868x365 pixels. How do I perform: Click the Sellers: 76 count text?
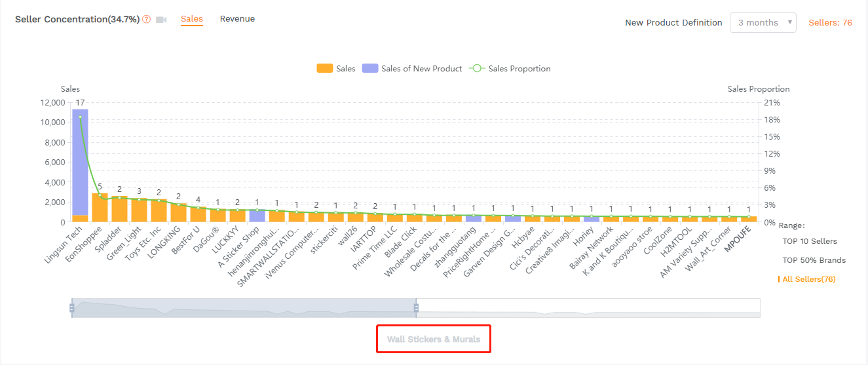(830, 22)
